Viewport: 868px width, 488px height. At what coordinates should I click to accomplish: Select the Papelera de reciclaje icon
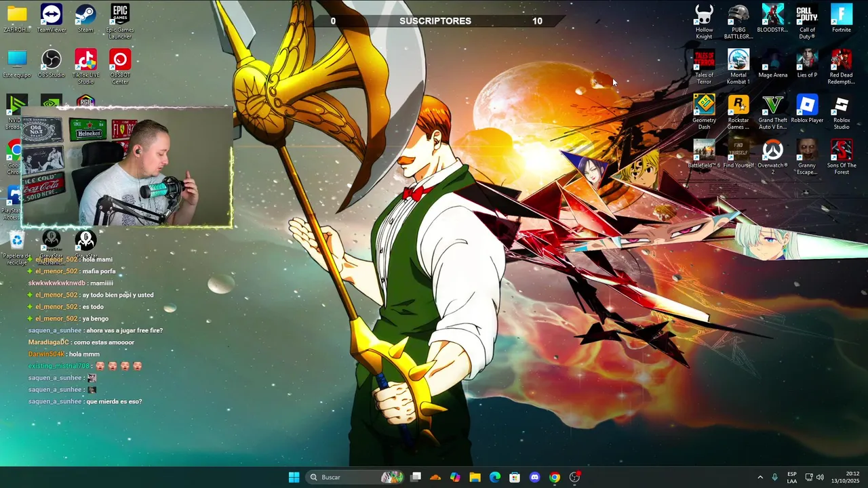point(17,247)
